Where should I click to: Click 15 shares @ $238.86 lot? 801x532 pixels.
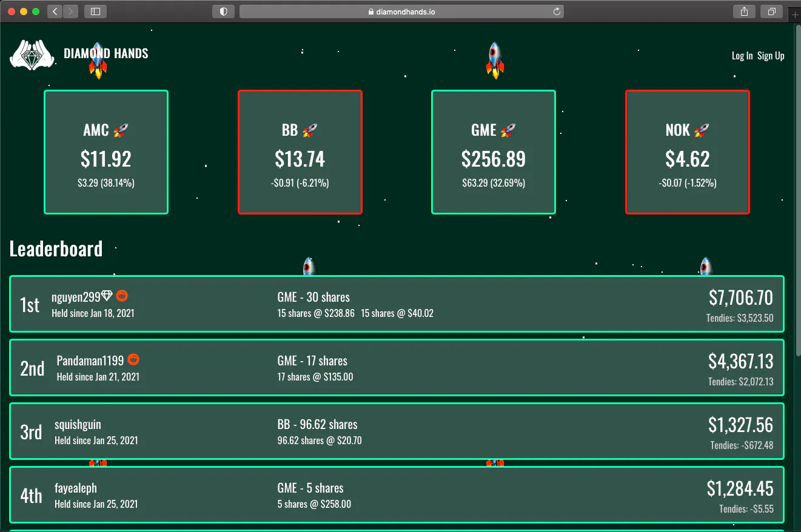point(316,313)
